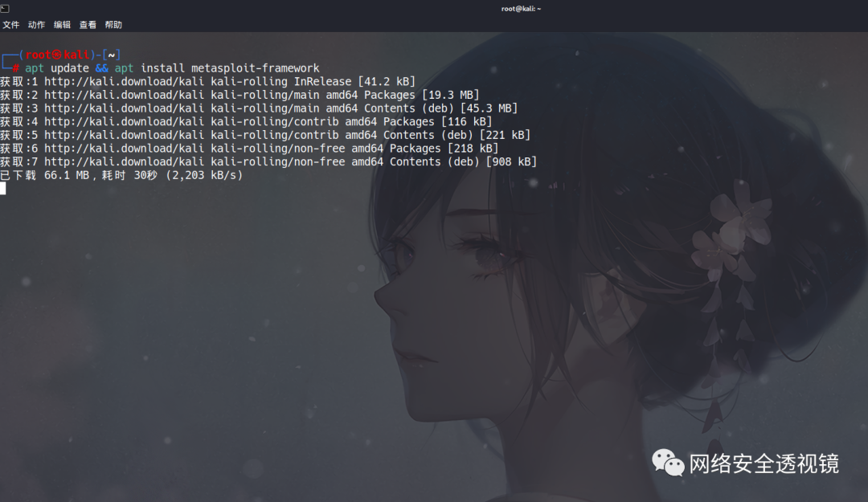Click the terminal icon in title bar
This screenshot has width=868, height=502.
[x=5, y=8]
